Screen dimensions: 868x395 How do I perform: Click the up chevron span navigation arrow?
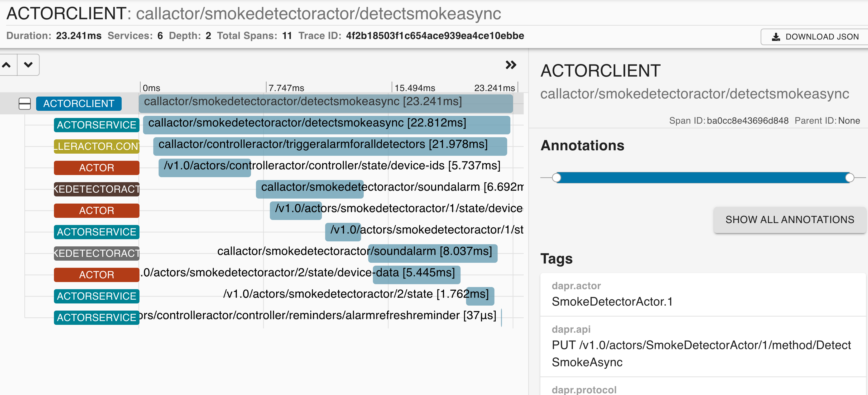[x=7, y=65]
